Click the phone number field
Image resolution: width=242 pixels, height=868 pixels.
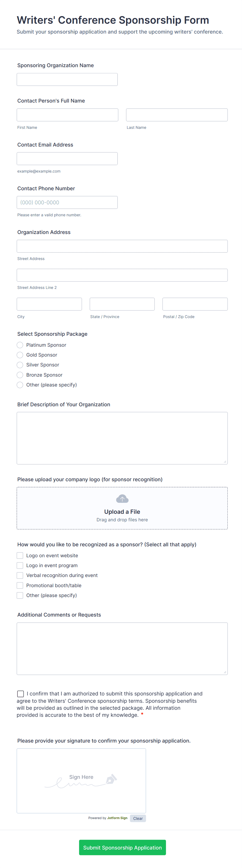[67, 202]
